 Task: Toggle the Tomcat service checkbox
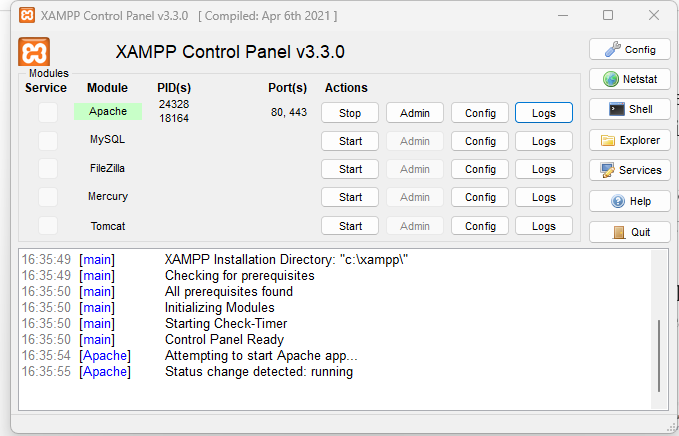coord(48,225)
